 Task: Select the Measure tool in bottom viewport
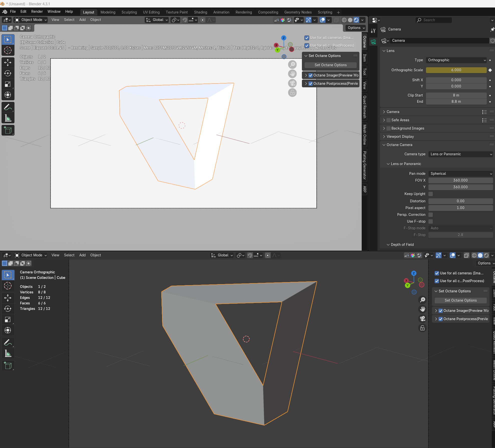coord(8,353)
